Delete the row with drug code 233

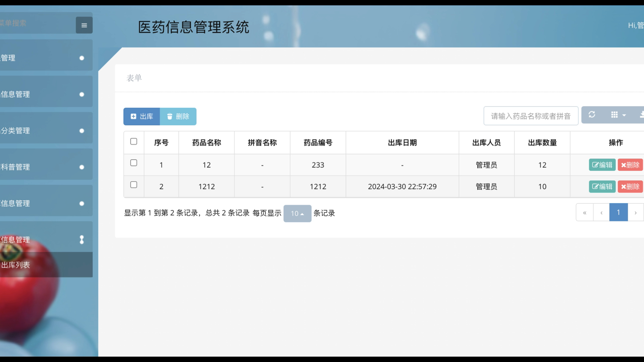pos(630,165)
